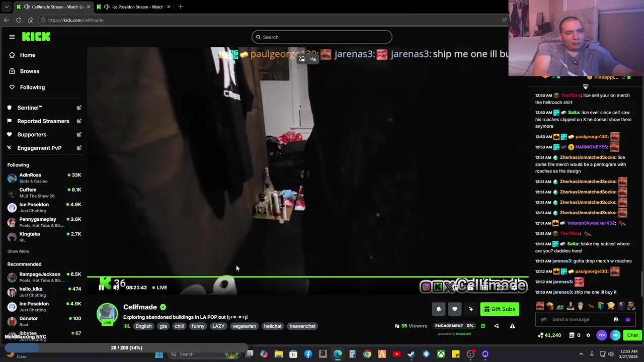Open Pennygameplay channel from Following
Screen dimensions: 644x362
(x=44, y=222)
